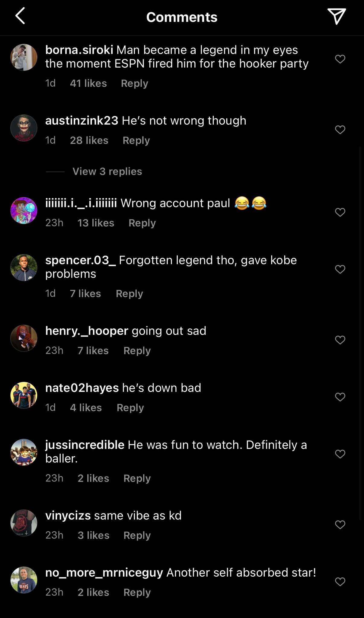Open the share paper-plane icon

click(x=336, y=16)
